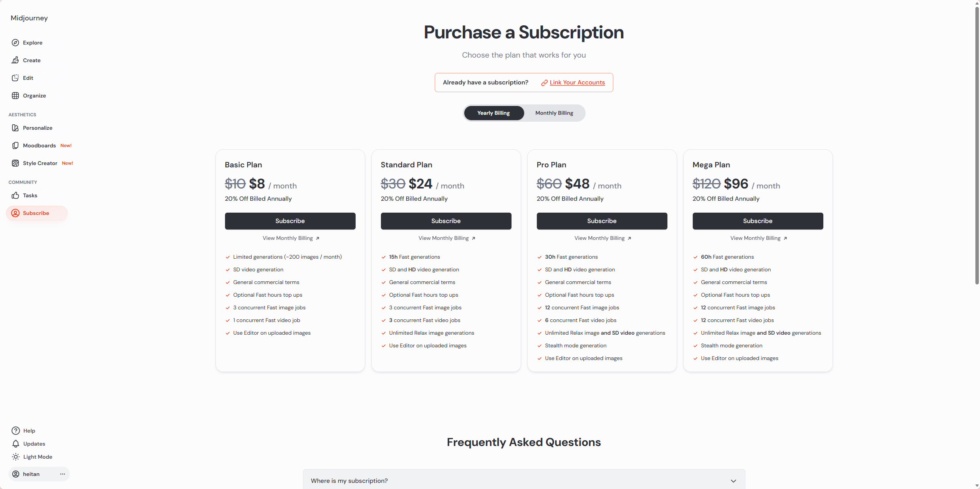Image resolution: width=980 pixels, height=489 pixels.
Task: Select the Edit icon in sidebar
Action: click(x=15, y=78)
